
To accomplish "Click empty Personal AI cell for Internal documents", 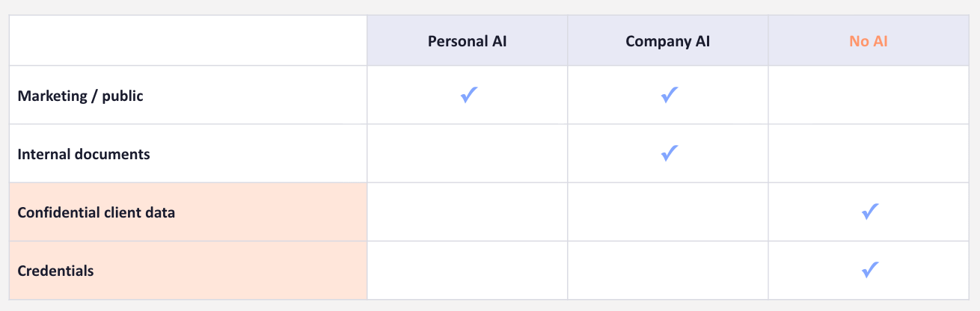I will tap(468, 153).
